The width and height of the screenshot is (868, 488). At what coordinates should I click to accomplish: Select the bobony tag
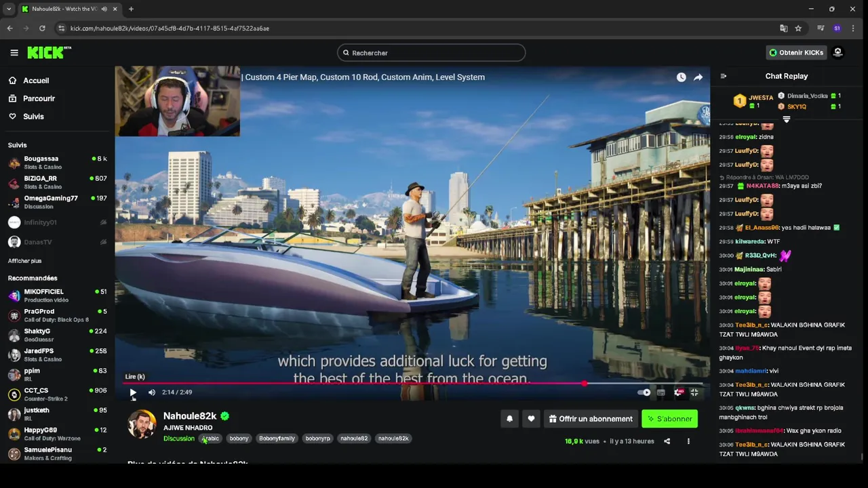239,439
